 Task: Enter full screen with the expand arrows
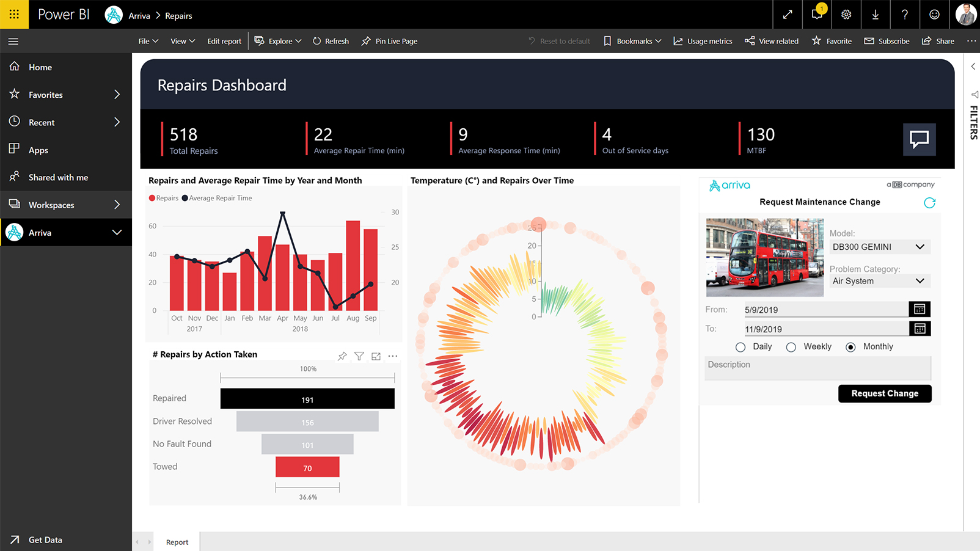789,14
